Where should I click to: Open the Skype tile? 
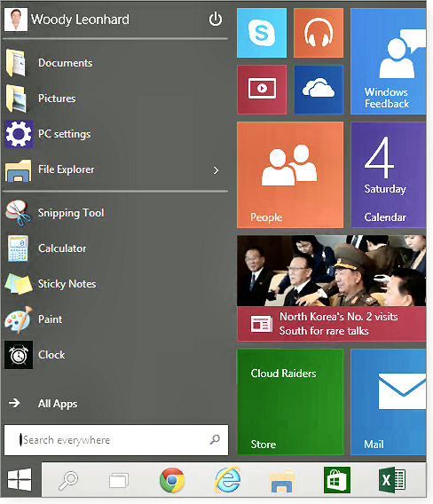click(x=262, y=33)
